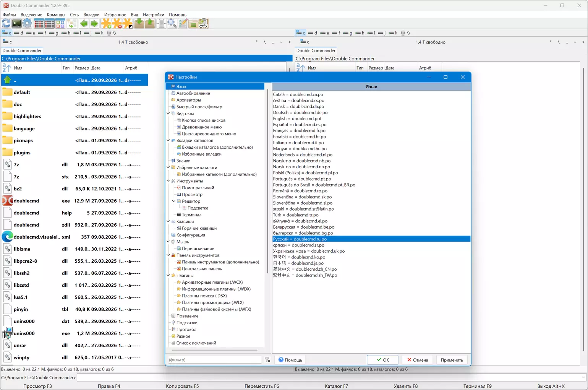Image resolution: width=588 pixels, height=390 pixels.
Task: Click the Отмена button
Action: click(x=417, y=360)
